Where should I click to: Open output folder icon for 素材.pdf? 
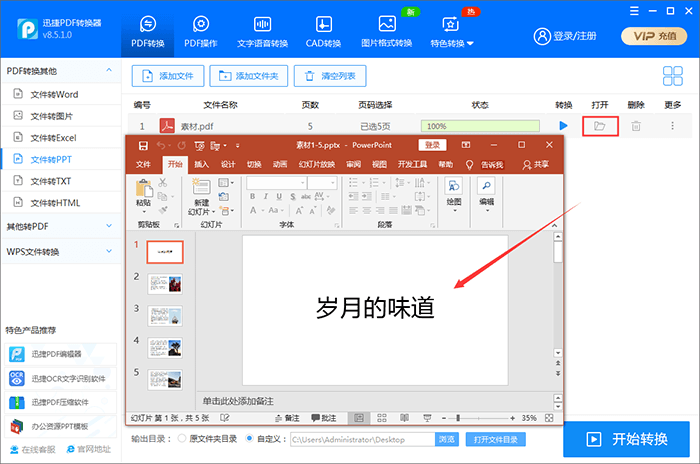coord(600,126)
